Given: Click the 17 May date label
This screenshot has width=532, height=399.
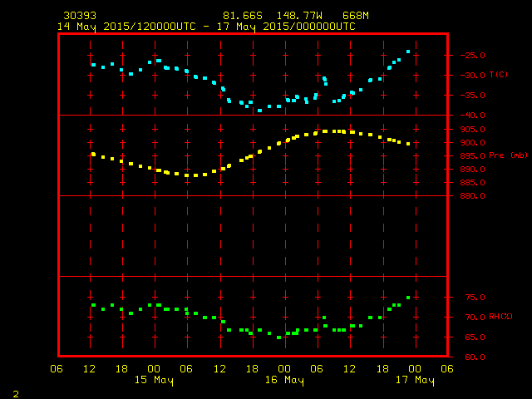Looking at the screenshot, I should (x=415, y=380).
